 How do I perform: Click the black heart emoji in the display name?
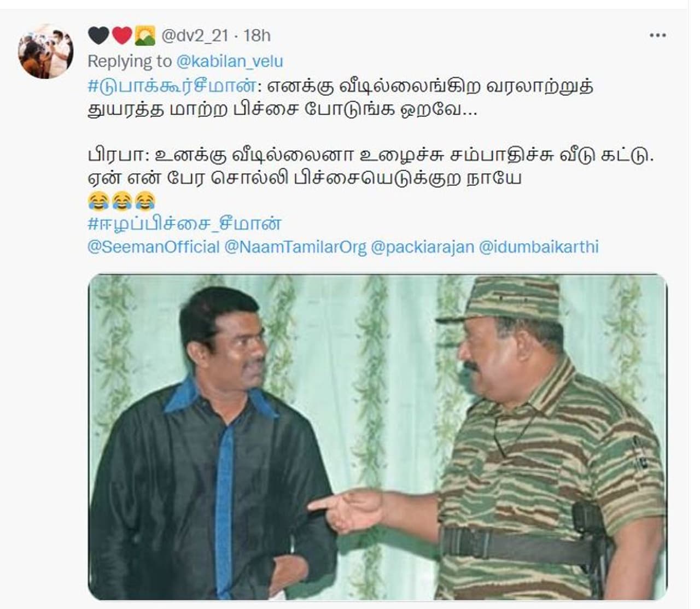click(98, 36)
